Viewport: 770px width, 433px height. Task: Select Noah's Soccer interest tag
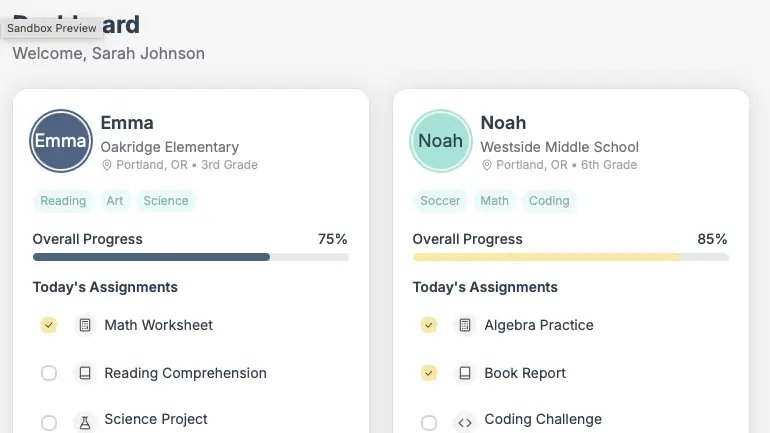coord(440,201)
